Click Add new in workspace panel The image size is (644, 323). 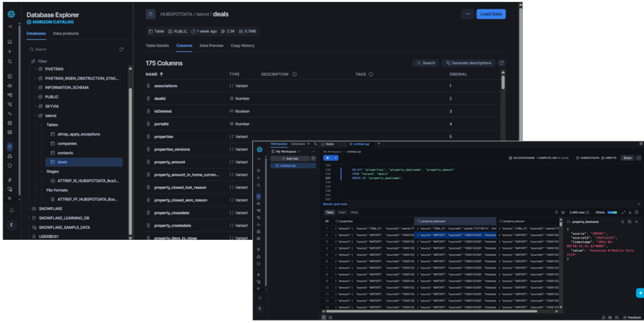coord(291,159)
